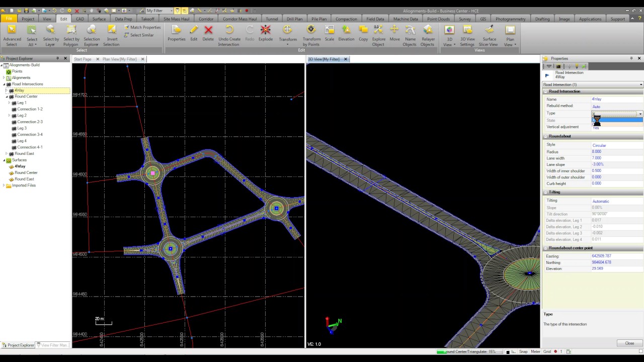Switch to the CAD ribbon tab

click(x=80, y=19)
